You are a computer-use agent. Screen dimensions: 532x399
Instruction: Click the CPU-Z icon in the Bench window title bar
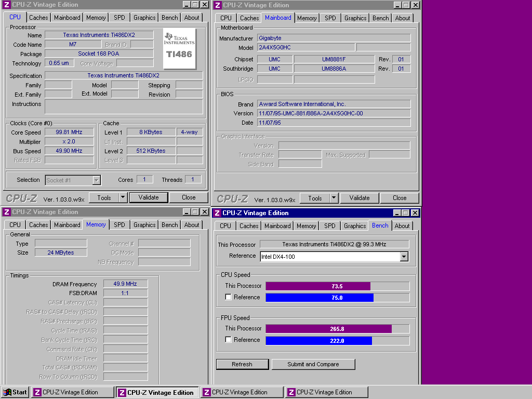217,213
